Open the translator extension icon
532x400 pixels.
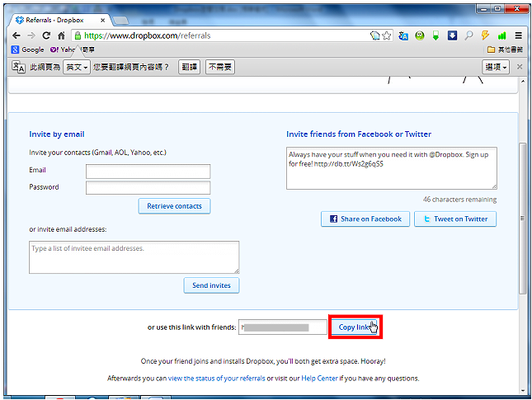click(403, 35)
